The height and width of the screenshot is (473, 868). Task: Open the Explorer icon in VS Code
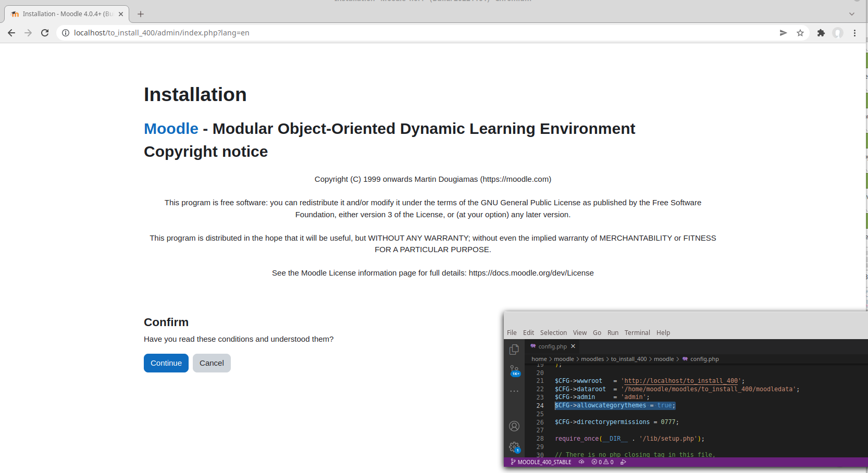(514, 350)
